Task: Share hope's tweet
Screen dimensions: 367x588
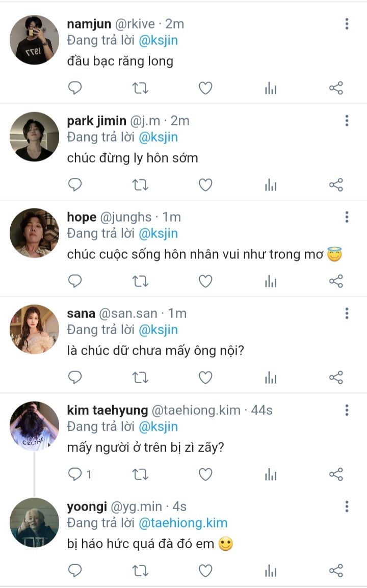Action: (x=336, y=281)
